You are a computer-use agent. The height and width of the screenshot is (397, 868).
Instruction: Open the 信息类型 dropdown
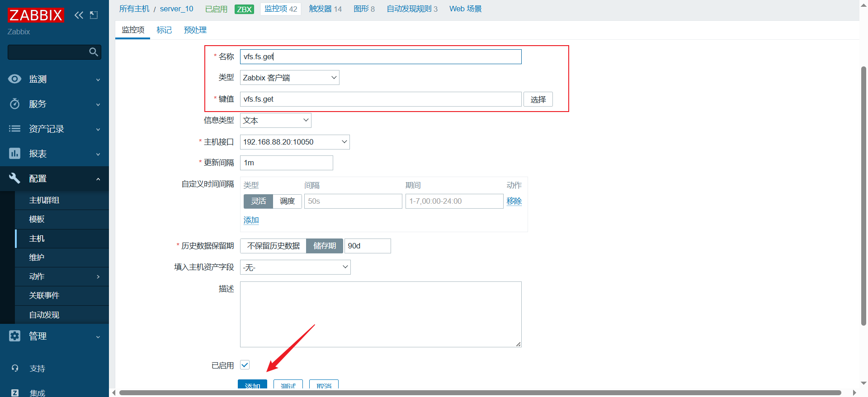click(275, 121)
